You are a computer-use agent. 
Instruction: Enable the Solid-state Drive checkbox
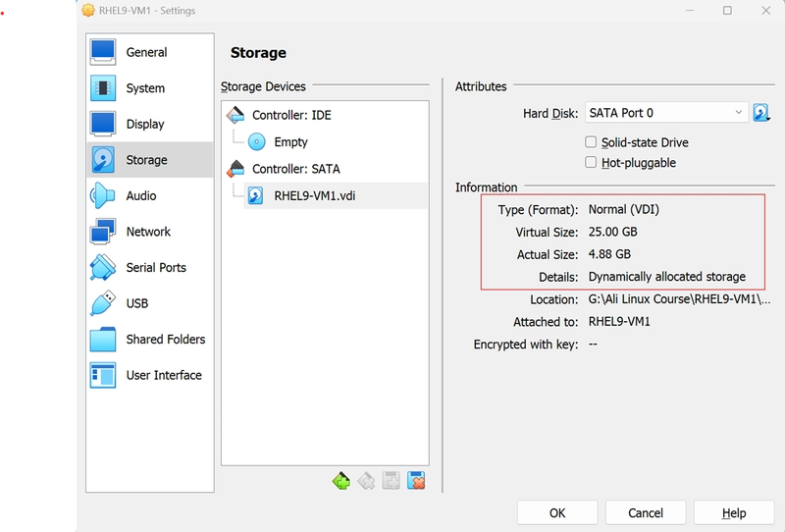pos(591,142)
